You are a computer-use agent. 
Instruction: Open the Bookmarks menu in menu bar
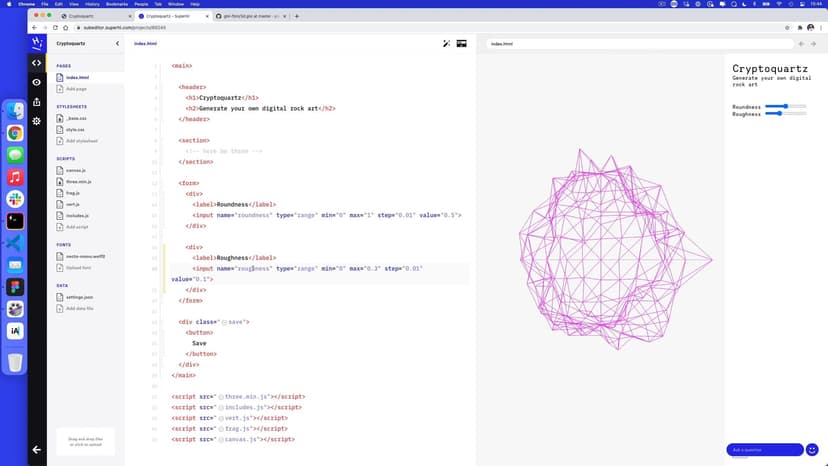click(113, 4)
